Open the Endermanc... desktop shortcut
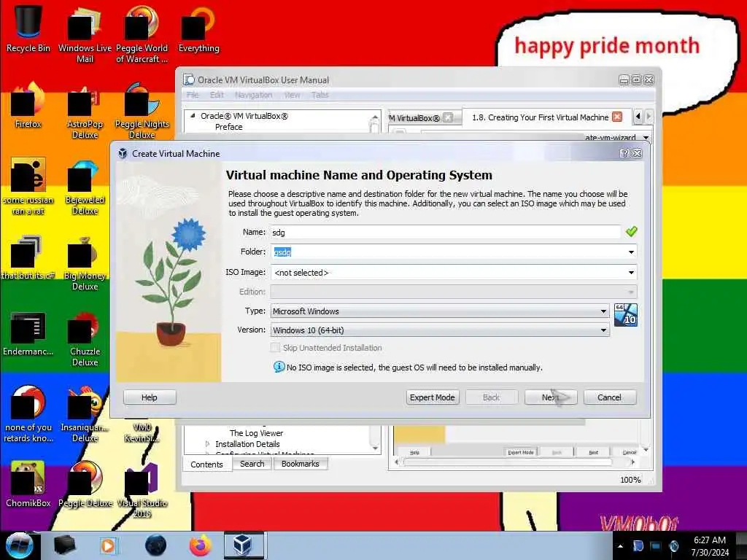747x560 pixels. (x=28, y=333)
